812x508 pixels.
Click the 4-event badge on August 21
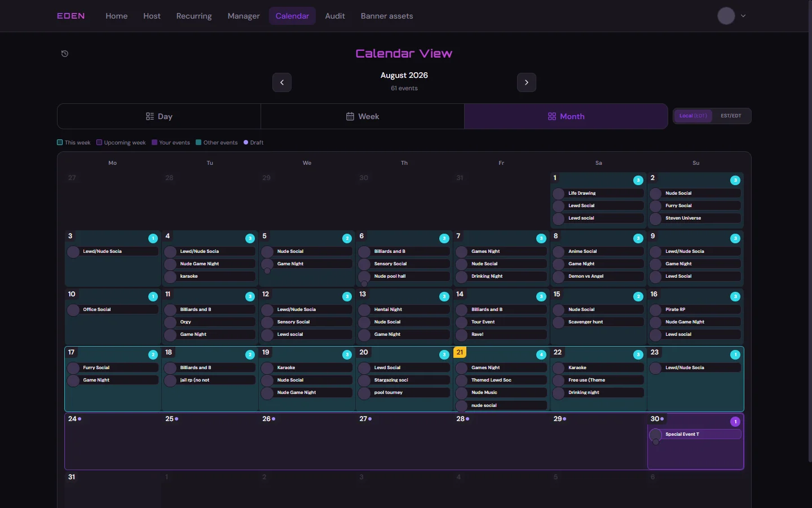[541, 354]
